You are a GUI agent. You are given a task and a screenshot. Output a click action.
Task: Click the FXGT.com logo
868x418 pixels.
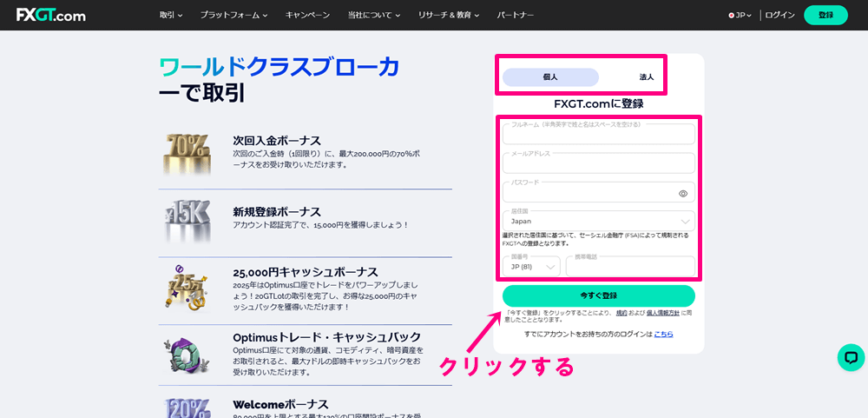coord(51,15)
